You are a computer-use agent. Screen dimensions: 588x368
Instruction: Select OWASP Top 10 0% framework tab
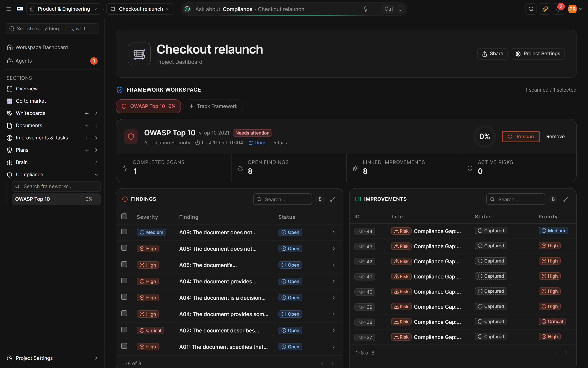click(148, 106)
